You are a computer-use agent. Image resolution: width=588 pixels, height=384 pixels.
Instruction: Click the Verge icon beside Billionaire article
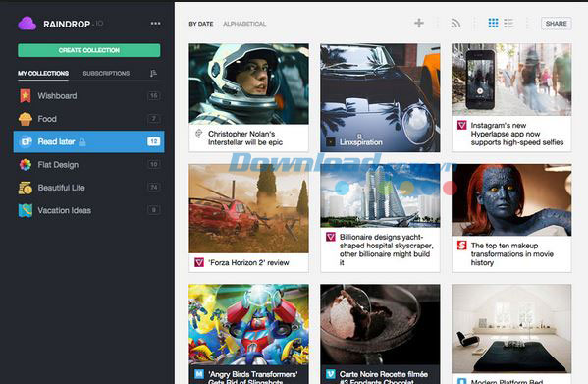(x=331, y=237)
